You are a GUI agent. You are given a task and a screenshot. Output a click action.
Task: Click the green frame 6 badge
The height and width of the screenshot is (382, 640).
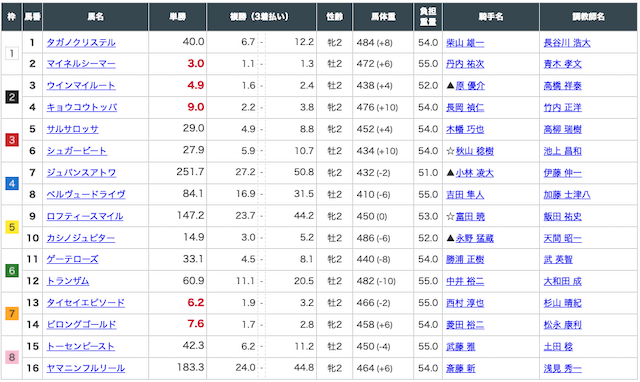pyautogui.click(x=12, y=270)
